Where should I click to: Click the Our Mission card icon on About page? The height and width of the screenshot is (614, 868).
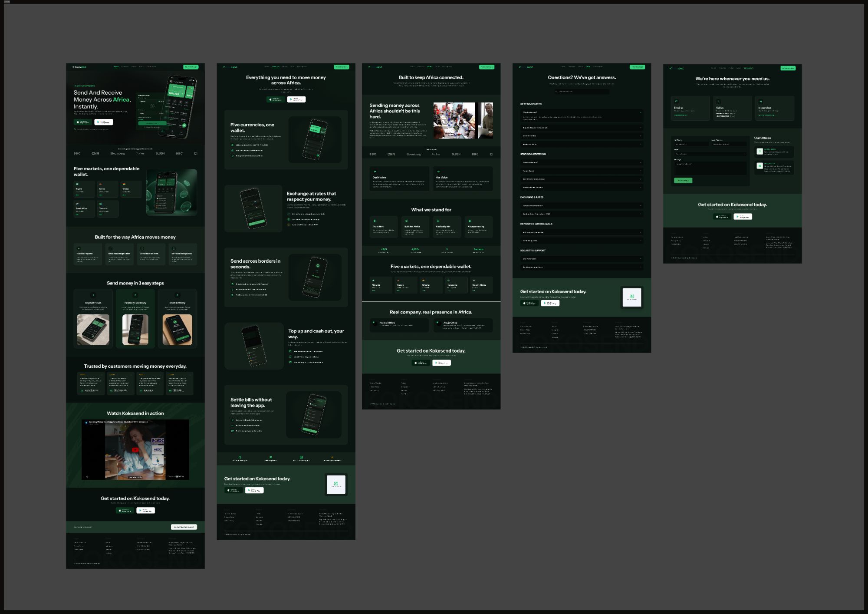point(375,172)
